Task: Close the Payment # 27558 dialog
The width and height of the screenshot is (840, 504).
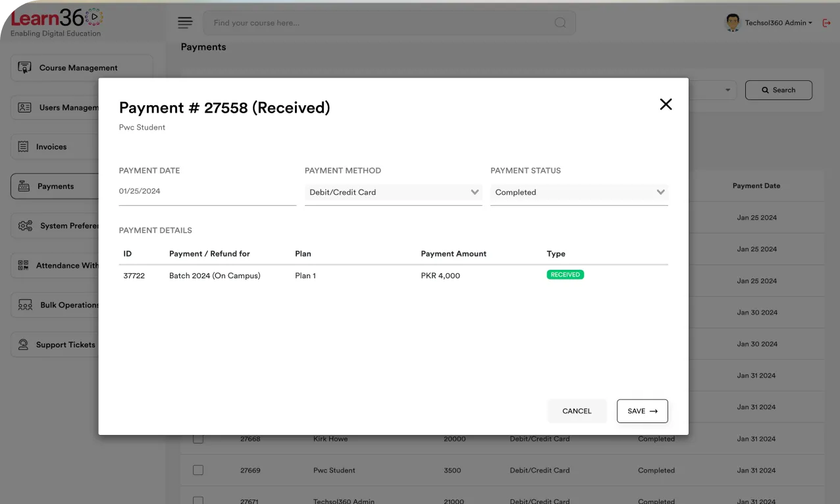Action: pos(666,104)
